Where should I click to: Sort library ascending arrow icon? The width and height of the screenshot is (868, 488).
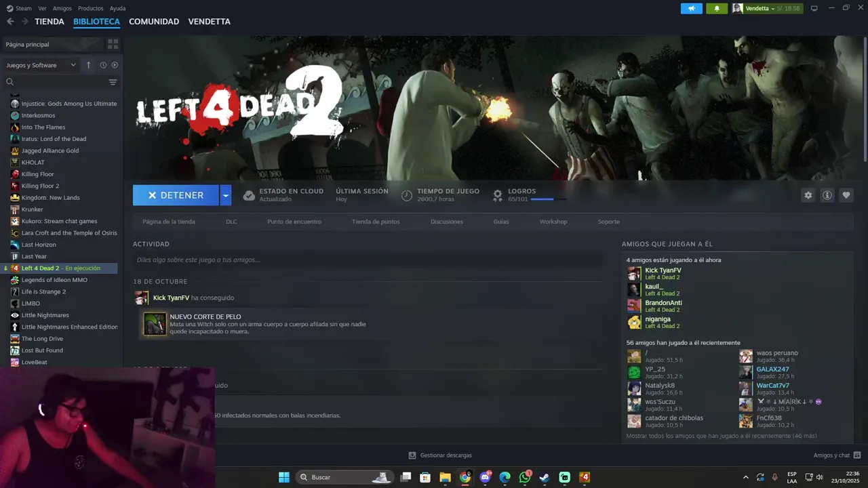(88, 65)
